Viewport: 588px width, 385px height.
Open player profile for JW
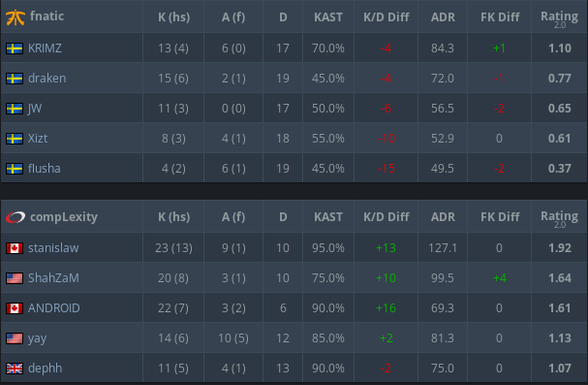35,109
